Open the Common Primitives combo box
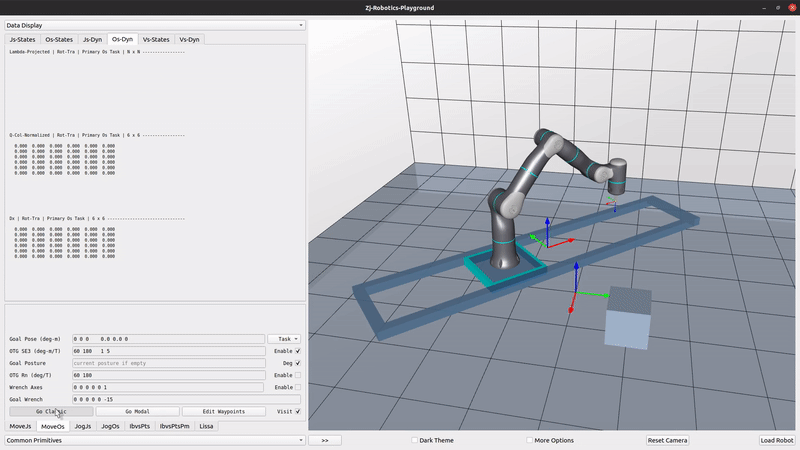Image resolution: width=800 pixels, height=450 pixels. (154, 440)
